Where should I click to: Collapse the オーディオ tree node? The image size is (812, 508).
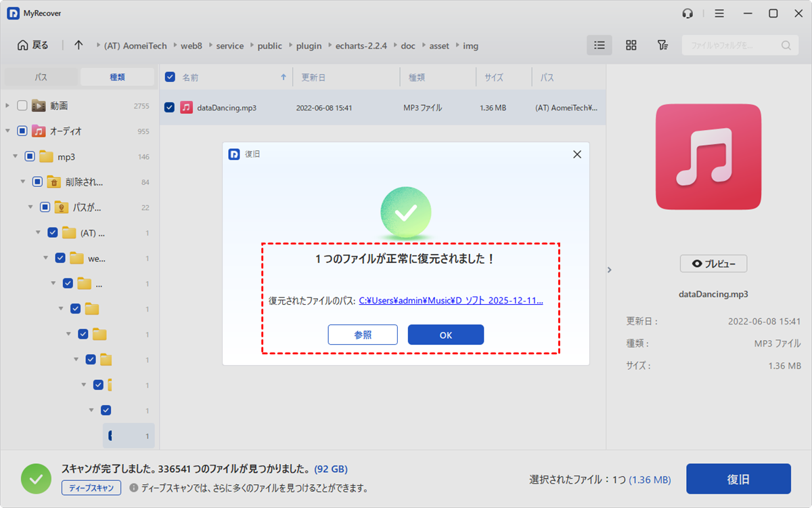[x=7, y=131]
